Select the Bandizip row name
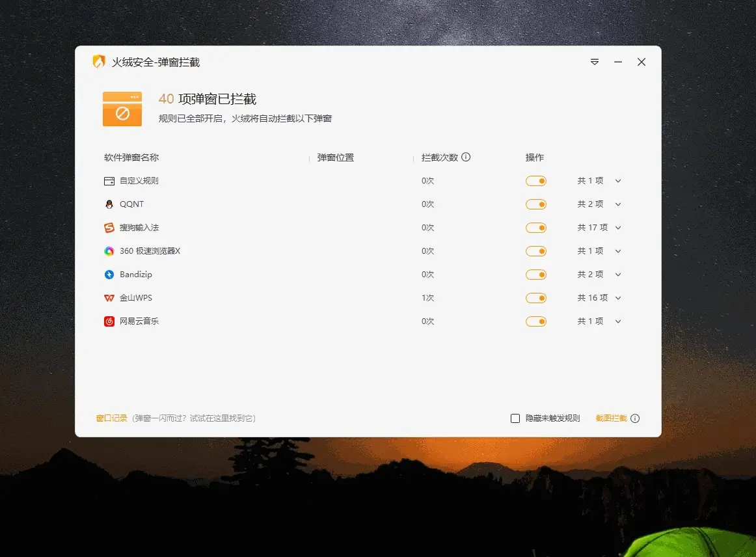Image resolution: width=756 pixels, height=557 pixels. point(136,275)
